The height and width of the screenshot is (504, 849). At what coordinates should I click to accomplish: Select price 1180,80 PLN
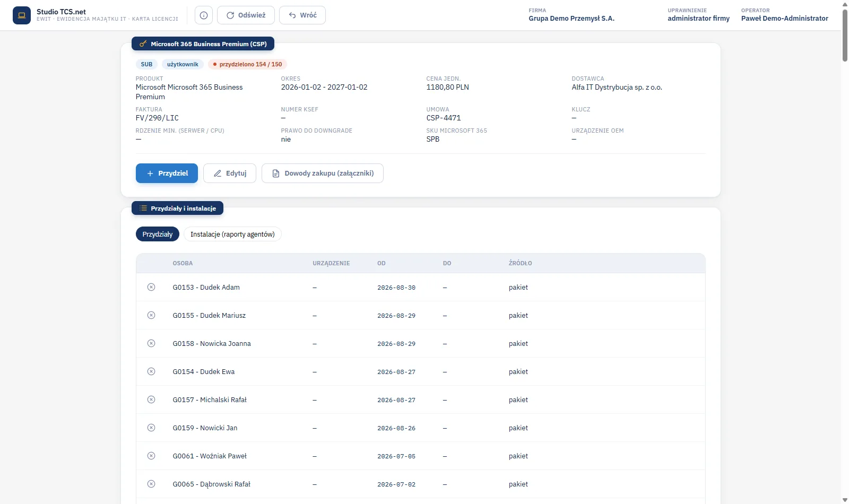click(447, 87)
